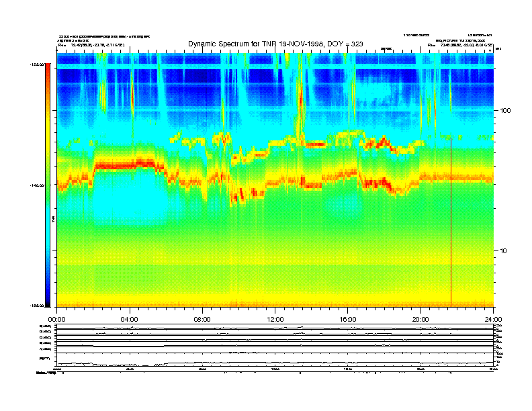
Task: Click the vertical red line marker in the spectrum
Action: [451, 222]
